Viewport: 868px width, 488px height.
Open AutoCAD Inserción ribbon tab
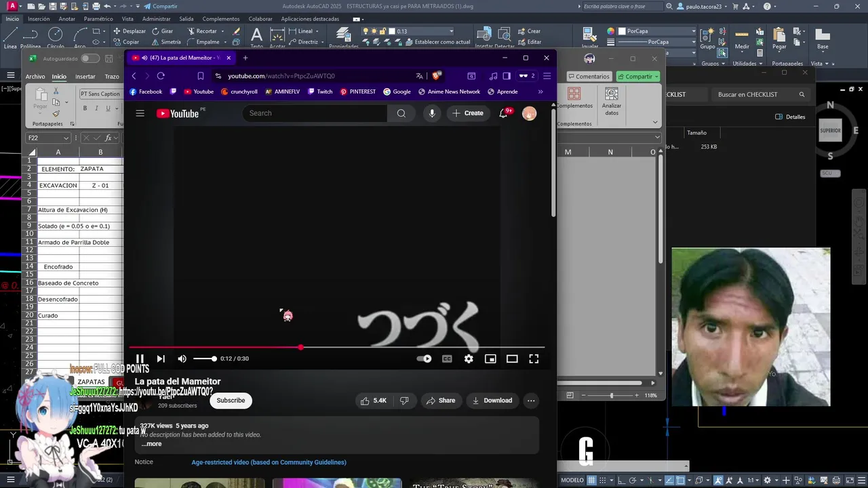click(x=39, y=19)
